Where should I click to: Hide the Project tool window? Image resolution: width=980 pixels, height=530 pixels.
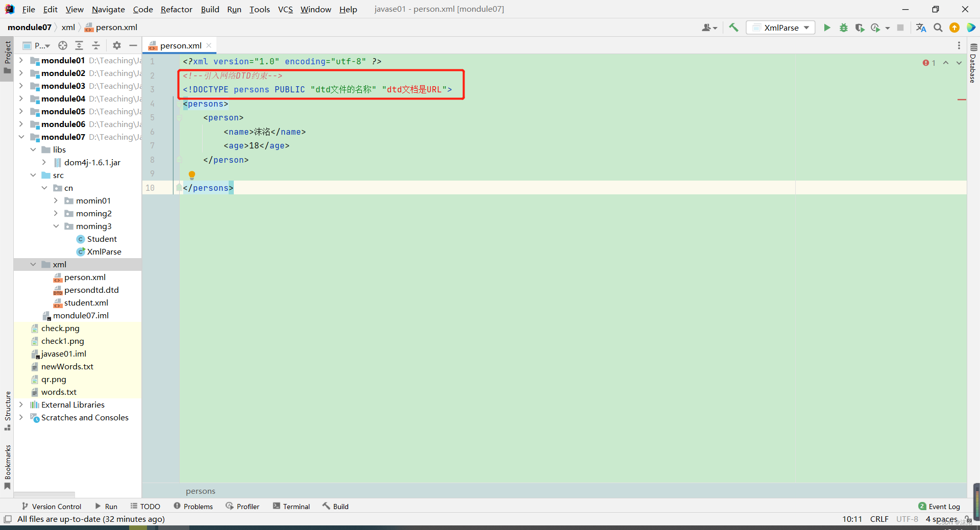(x=133, y=45)
